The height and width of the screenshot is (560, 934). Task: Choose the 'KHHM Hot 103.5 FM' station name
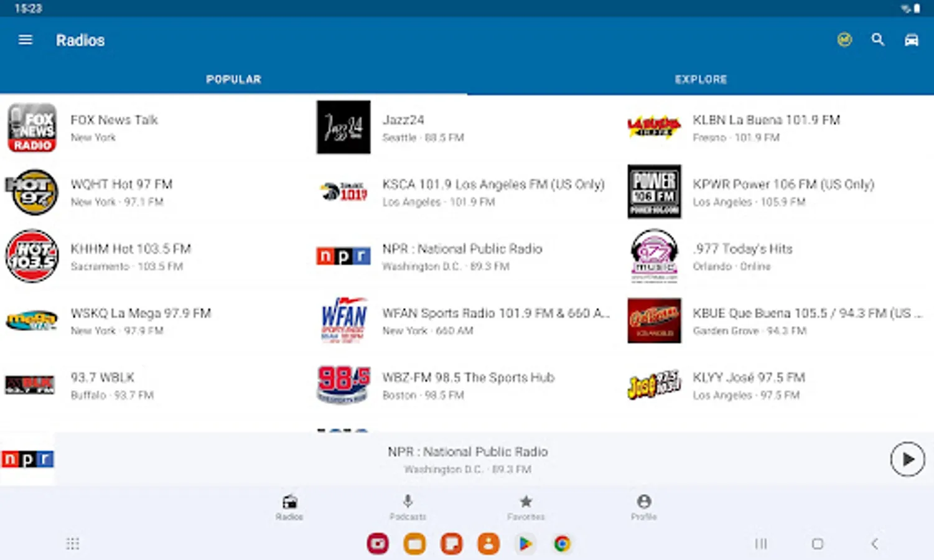[x=131, y=249]
